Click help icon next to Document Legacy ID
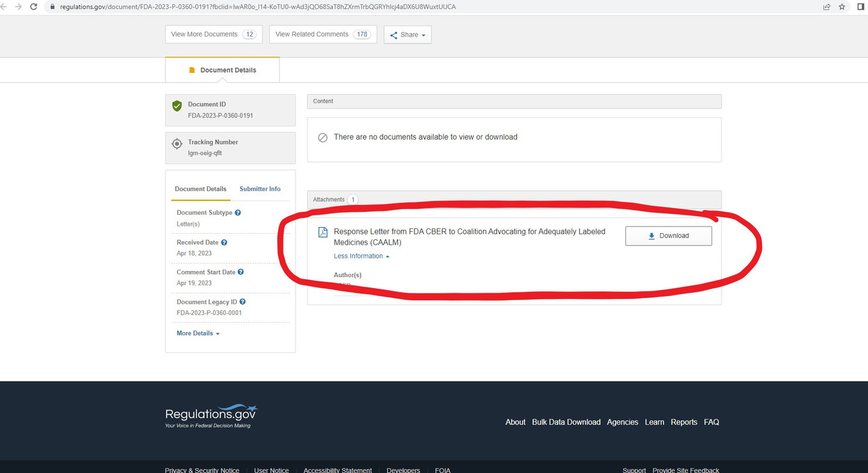Image resolution: width=868 pixels, height=473 pixels. (243, 302)
